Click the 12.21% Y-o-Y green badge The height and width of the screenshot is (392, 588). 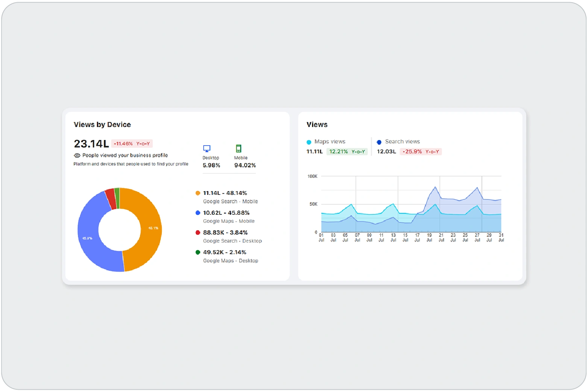pos(347,152)
